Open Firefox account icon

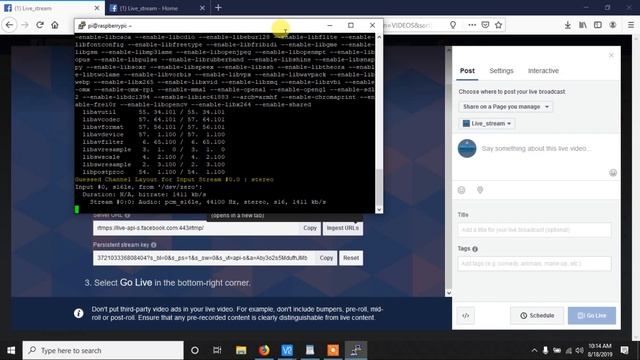click(x=613, y=25)
